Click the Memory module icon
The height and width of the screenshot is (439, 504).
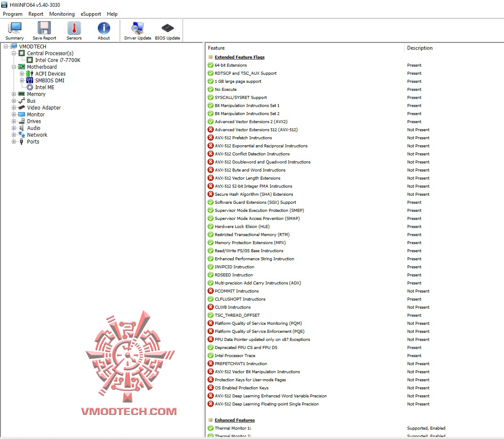point(22,94)
